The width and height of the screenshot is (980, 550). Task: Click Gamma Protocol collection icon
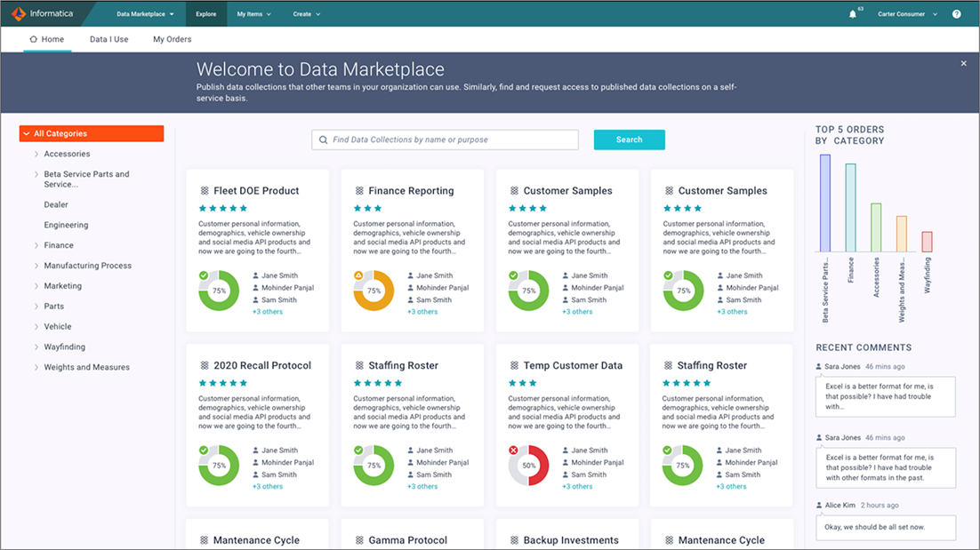coord(359,540)
